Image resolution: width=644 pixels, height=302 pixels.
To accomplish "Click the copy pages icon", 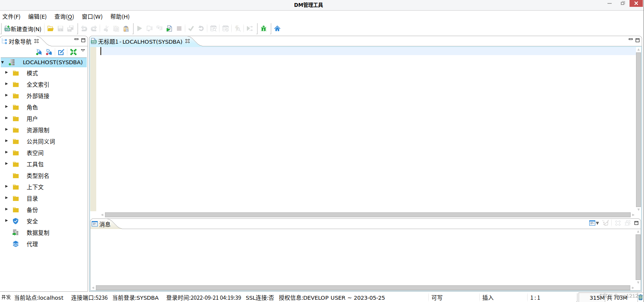I will (x=116, y=28).
